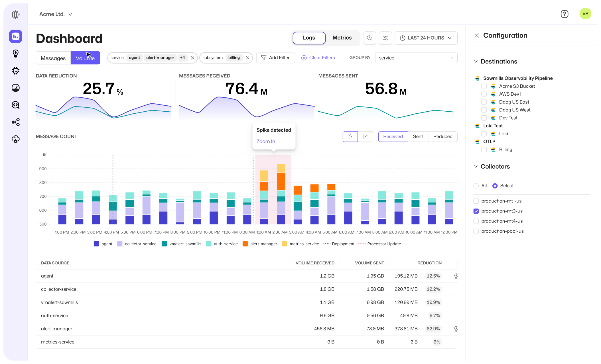The height and width of the screenshot is (364, 601).
Task: Select the Messages tab
Action: coord(53,58)
